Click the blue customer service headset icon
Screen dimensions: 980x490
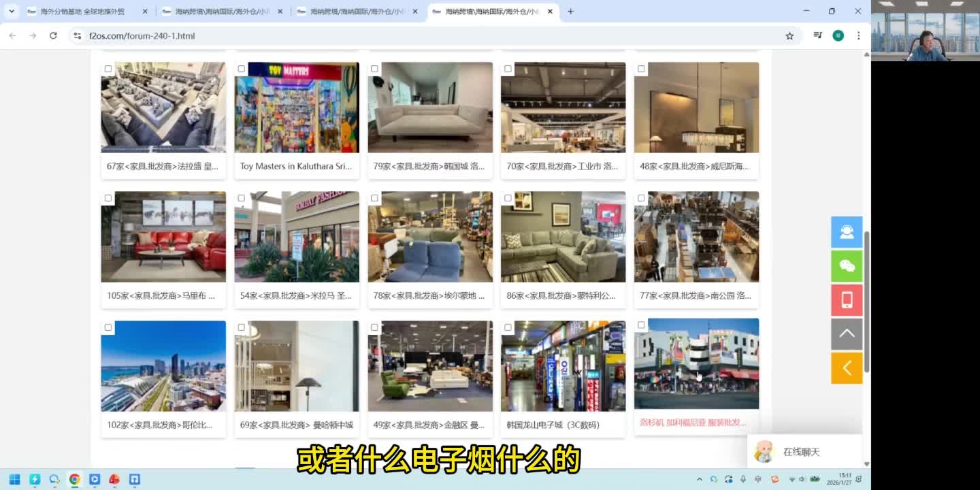(x=847, y=232)
